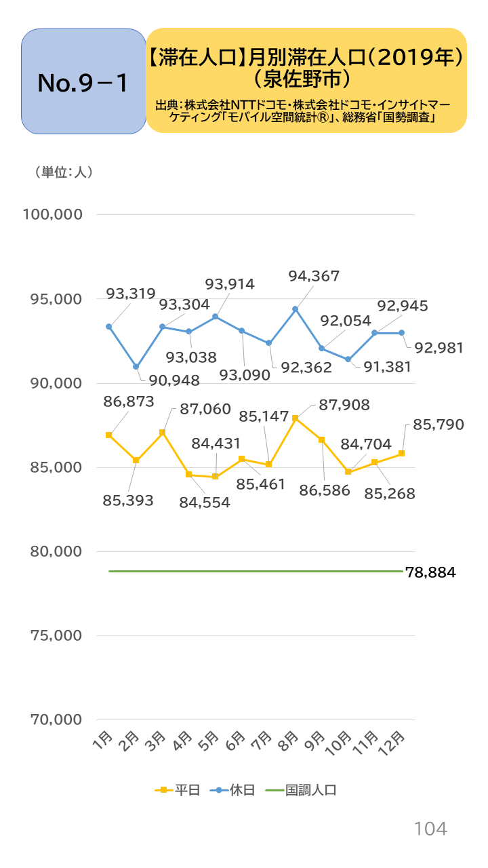The width and height of the screenshot is (488, 868).
Task: Click the blue 休日 legend marker
Action: coord(218,790)
